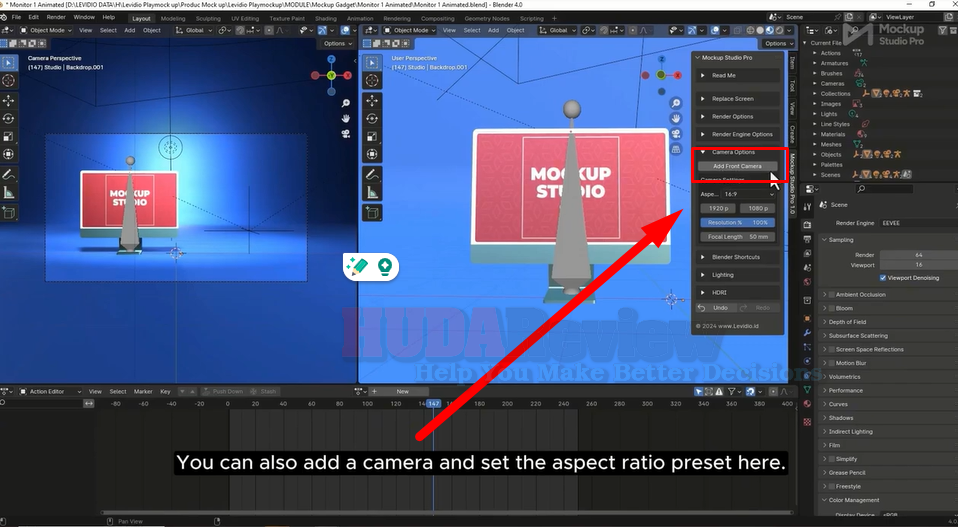The image size is (958, 527).
Task: Click the zoom magnifier in right viewport
Action: pyautogui.click(x=676, y=103)
